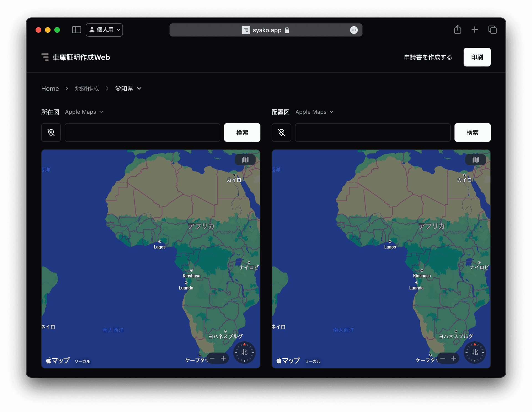Toggle the location pin off icon for 所在図
Image resolution: width=532 pixels, height=412 pixels.
(x=51, y=132)
